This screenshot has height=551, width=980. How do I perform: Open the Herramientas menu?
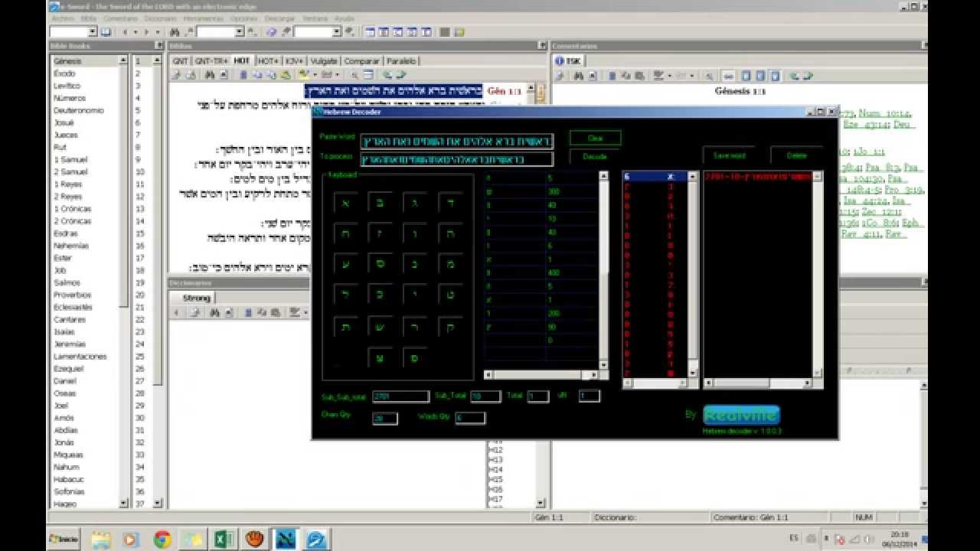(x=204, y=18)
